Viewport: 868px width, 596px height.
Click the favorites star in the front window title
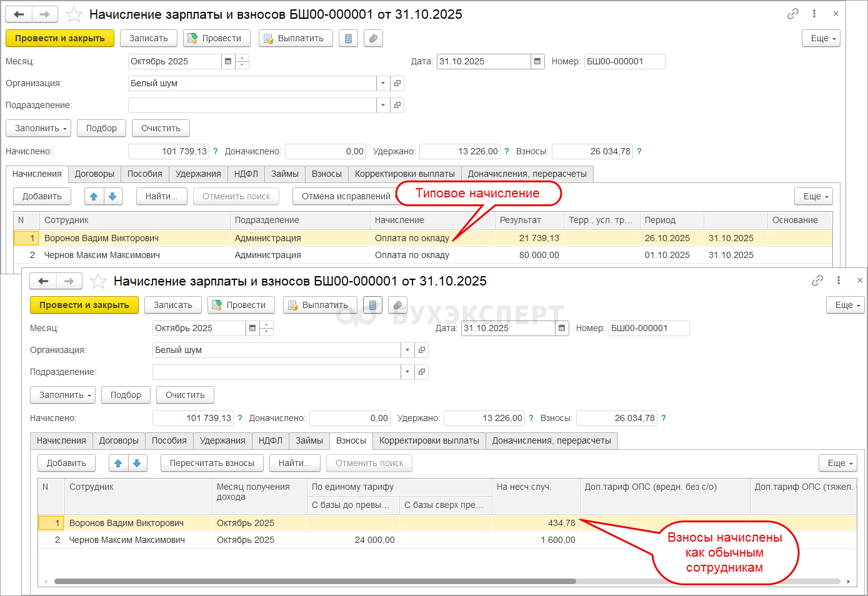coord(98,281)
